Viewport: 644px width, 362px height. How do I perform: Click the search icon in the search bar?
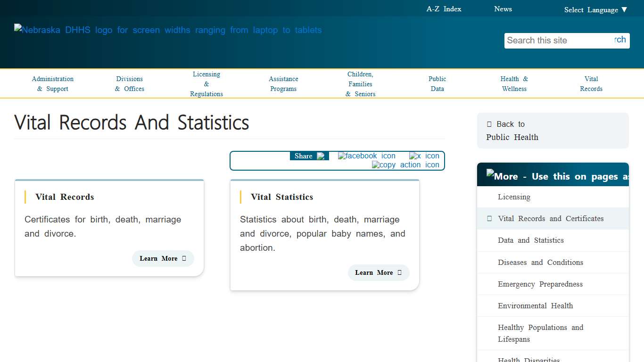(x=619, y=41)
